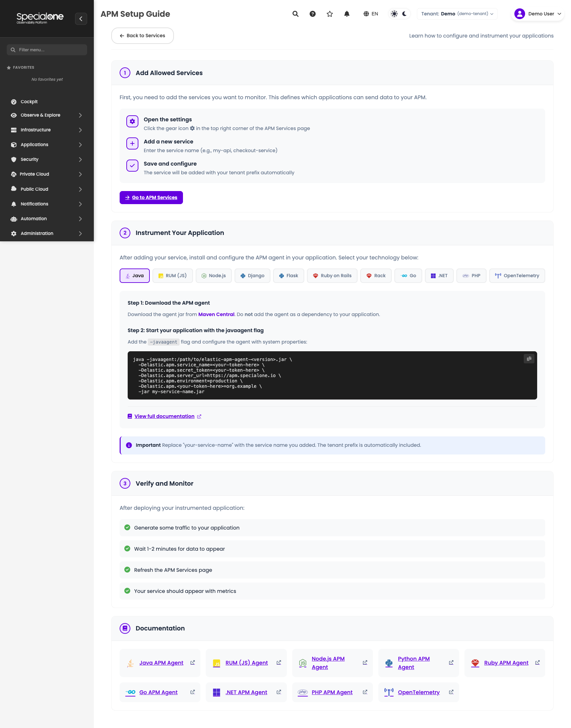571x728 pixels.
Task: Click external-link icon on OpenTelemetry card
Action: tap(451, 692)
